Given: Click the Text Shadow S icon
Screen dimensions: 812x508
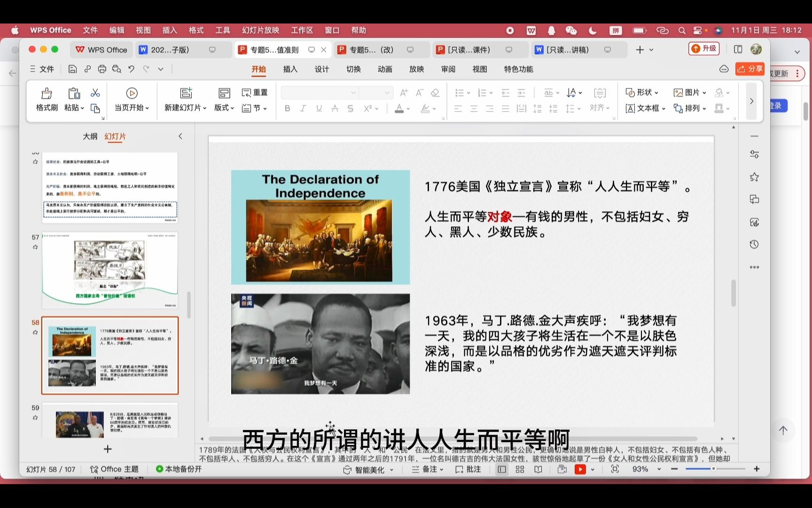Looking at the screenshot, I should 350,109.
